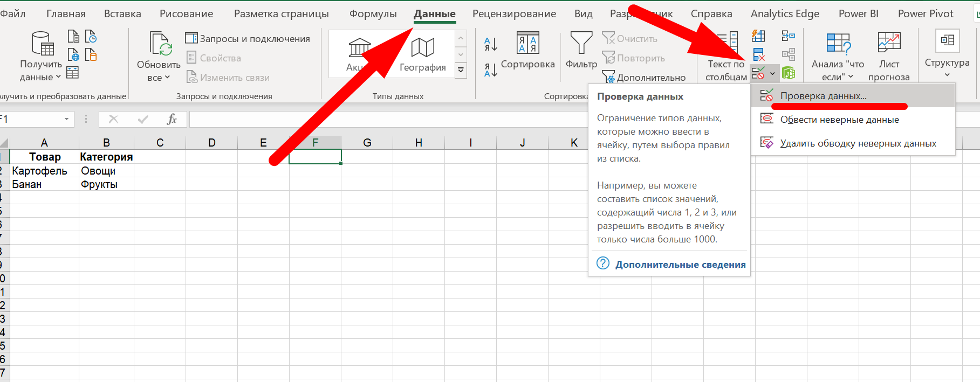Click the From Web data source icon
Screen dimensions: 980x382
[x=73, y=54]
